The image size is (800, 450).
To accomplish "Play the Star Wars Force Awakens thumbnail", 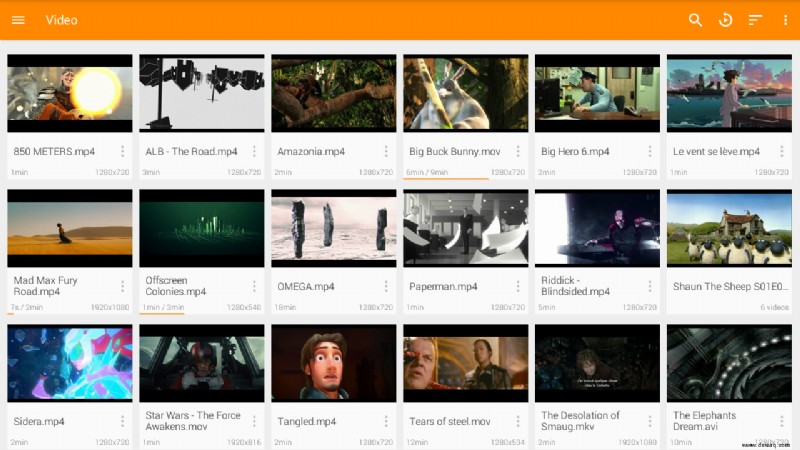I will tap(202, 363).
